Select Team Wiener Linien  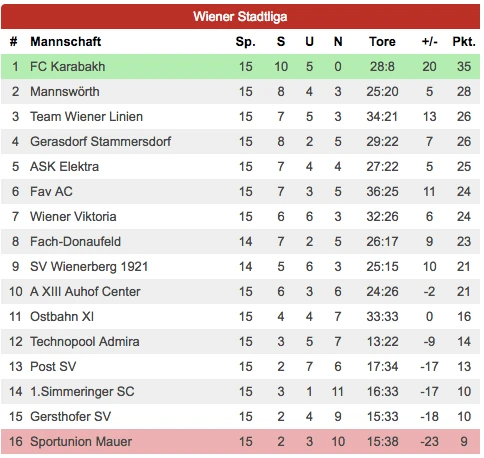point(86,116)
